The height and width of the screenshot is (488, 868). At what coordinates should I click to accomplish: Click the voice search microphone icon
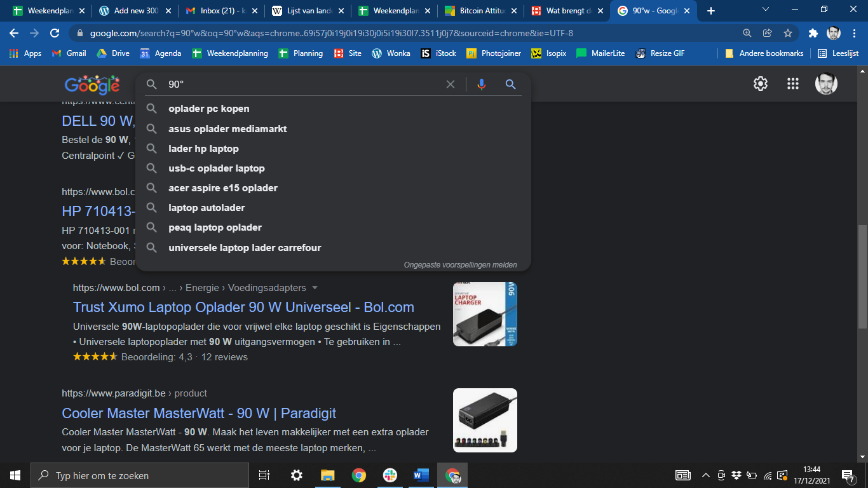(x=482, y=85)
